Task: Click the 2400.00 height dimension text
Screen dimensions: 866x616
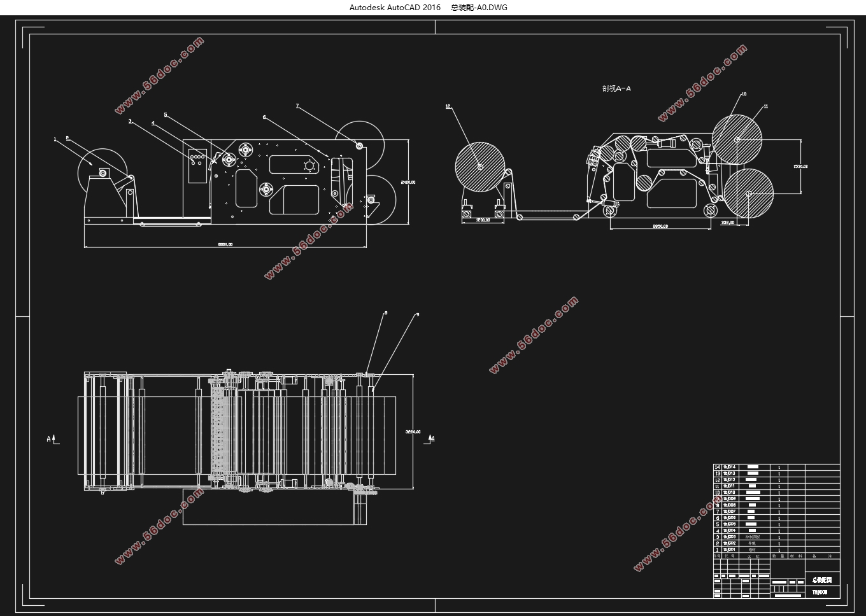Action: pyautogui.click(x=408, y=182)
